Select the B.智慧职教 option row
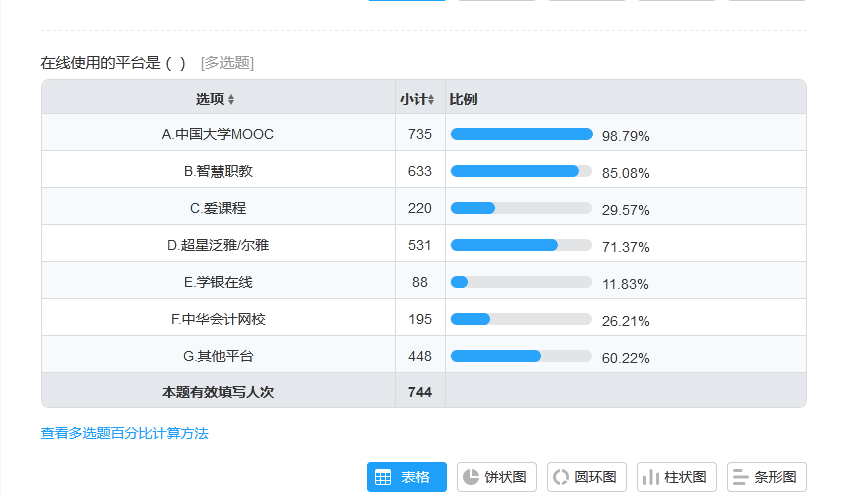The width and height of the screenshot is (841, 498). pos(217,171)
